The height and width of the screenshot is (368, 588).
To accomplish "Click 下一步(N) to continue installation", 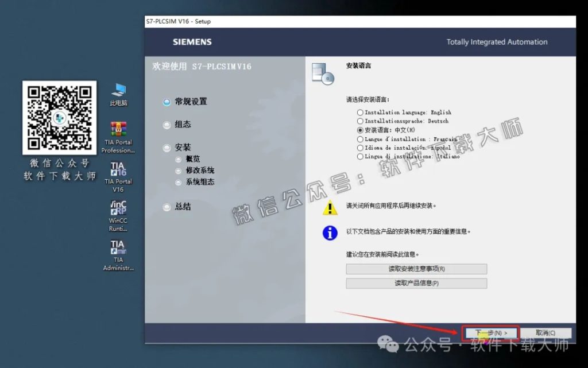I will point(490,332).
